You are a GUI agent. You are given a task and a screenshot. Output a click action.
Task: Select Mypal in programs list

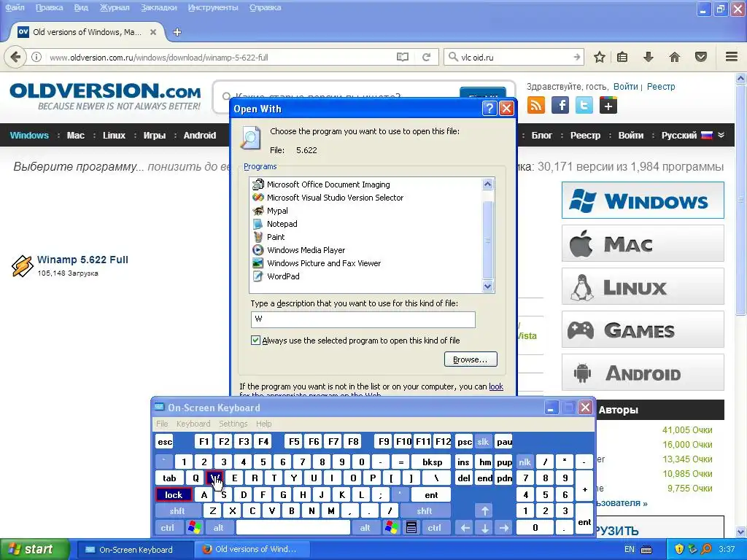click(276, 211)
